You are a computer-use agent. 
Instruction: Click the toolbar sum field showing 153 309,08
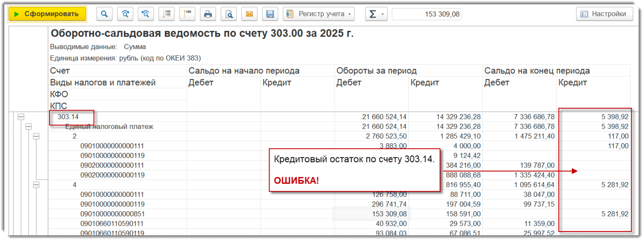pos(426,14)
